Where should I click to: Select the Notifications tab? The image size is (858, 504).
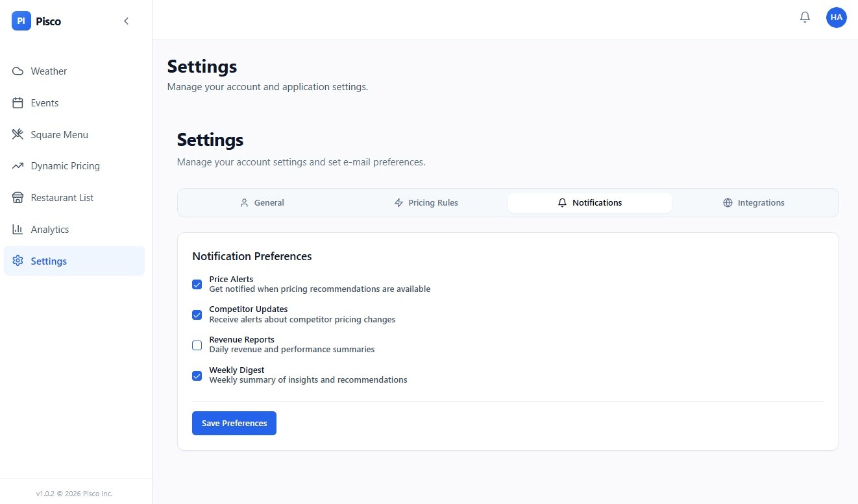590,203
